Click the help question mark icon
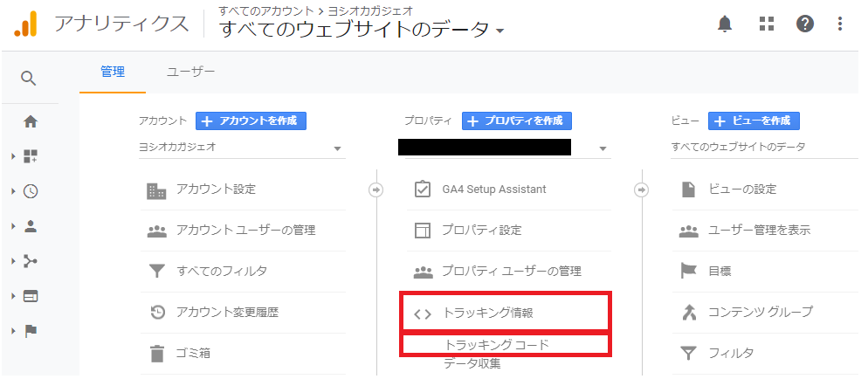This screenshot has height=379, width=868. 805,24
